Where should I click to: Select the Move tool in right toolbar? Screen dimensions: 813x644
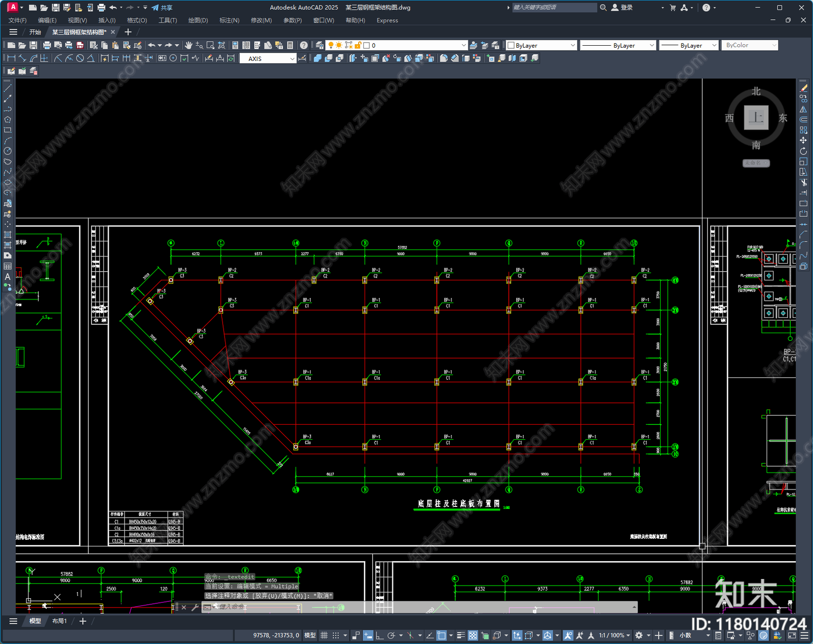pos(803,140)
